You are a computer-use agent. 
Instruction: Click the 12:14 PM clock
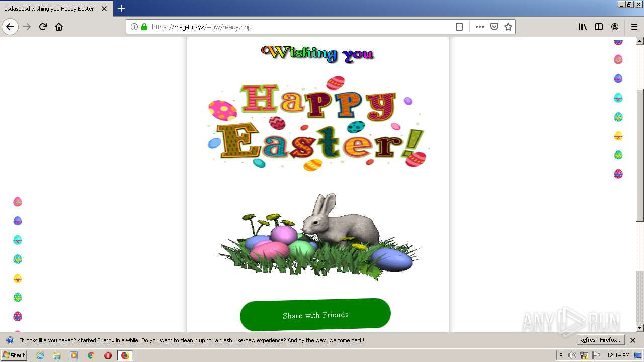618,355
